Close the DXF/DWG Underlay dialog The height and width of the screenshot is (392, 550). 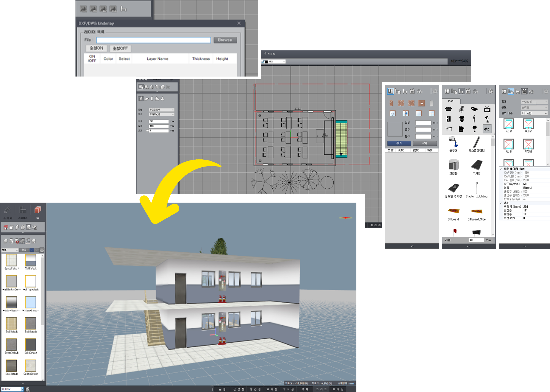click(x=239, y=23)
